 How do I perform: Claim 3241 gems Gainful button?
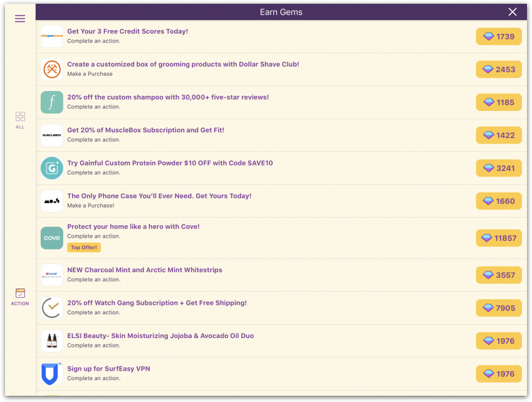coord(499,168)
